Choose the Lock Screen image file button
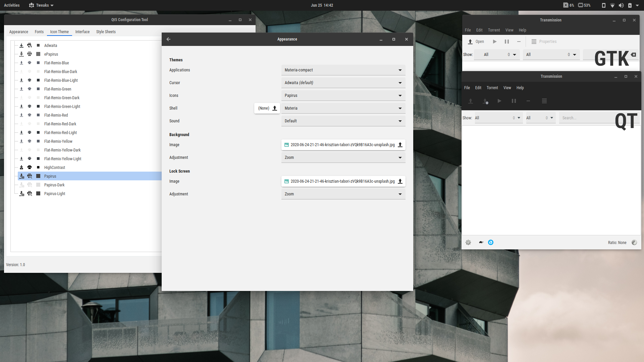This screenshot has width=644, height=362. click(343, 181)
